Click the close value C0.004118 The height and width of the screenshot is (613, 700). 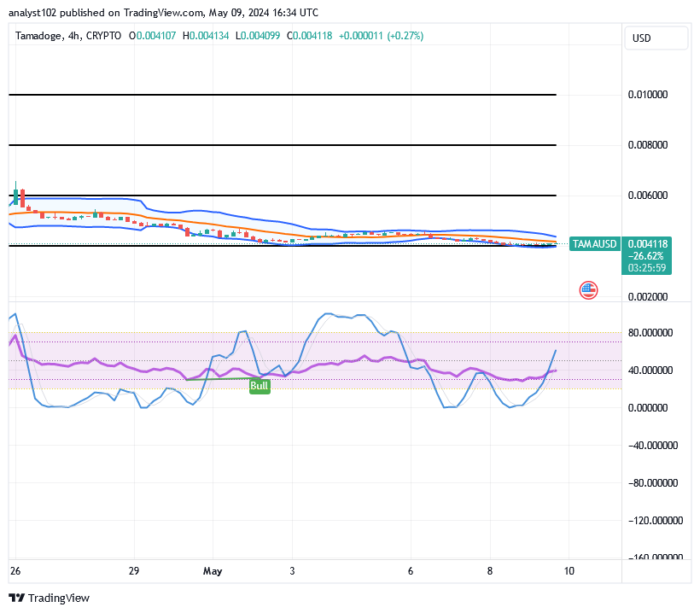tap(309, 36)
